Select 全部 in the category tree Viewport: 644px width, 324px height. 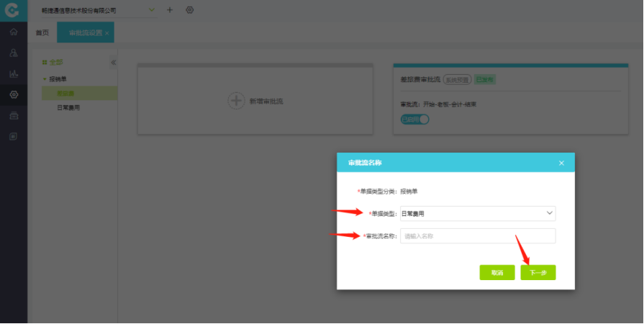56,63
